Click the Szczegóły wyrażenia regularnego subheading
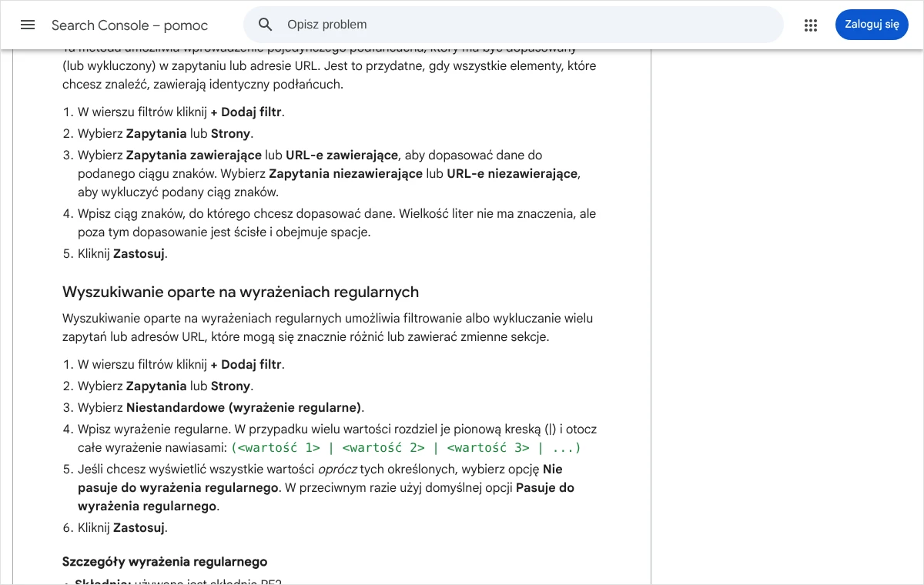Screen dimensions: 924x585 point(165,561)
